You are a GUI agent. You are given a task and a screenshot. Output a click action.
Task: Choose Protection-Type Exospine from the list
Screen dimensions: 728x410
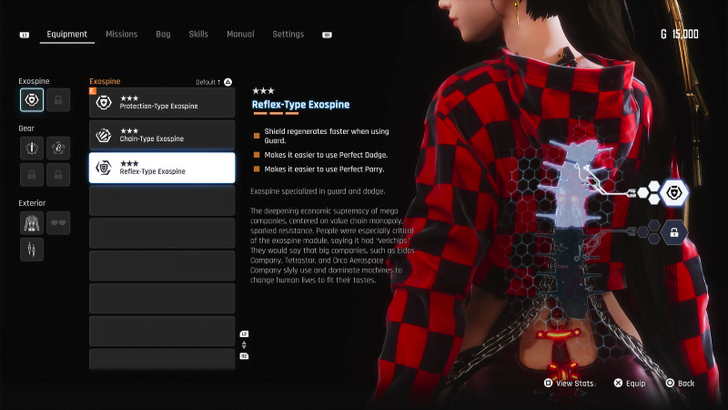pyautogui.click(x=162, y=102)
